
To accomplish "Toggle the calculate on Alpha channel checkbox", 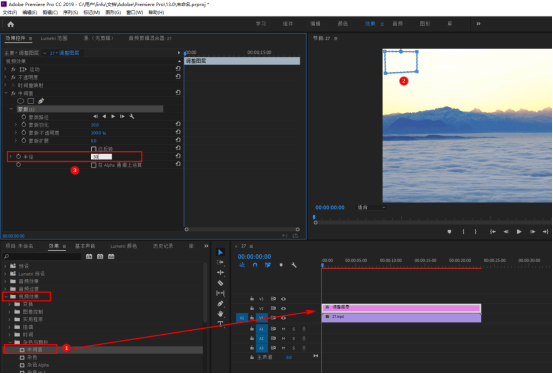I will pyautogui.click(x=93, y=165).
